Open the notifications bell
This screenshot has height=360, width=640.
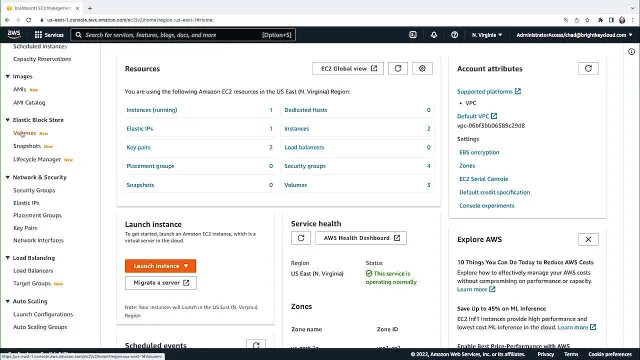[x=433, y=35]
